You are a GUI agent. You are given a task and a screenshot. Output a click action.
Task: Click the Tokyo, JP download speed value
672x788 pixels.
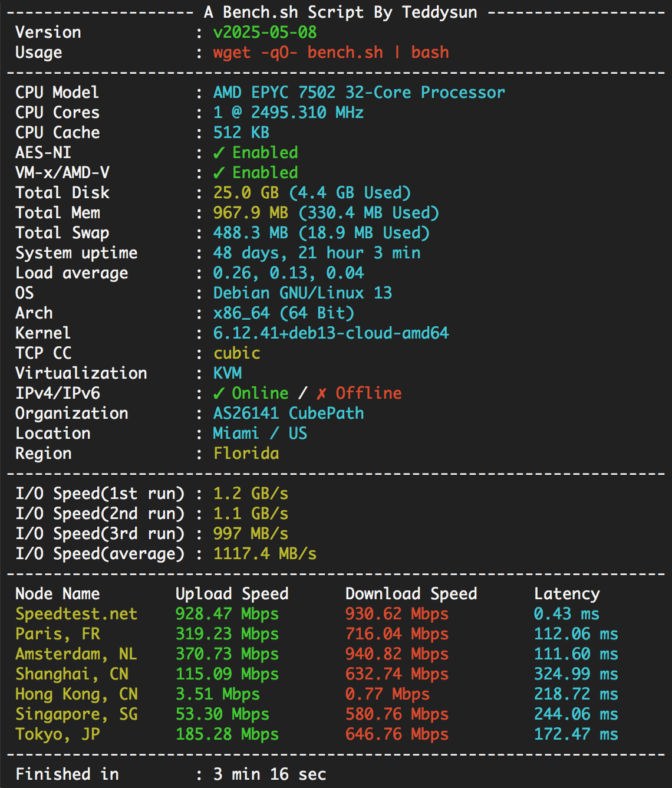click(x=397, y=734)
